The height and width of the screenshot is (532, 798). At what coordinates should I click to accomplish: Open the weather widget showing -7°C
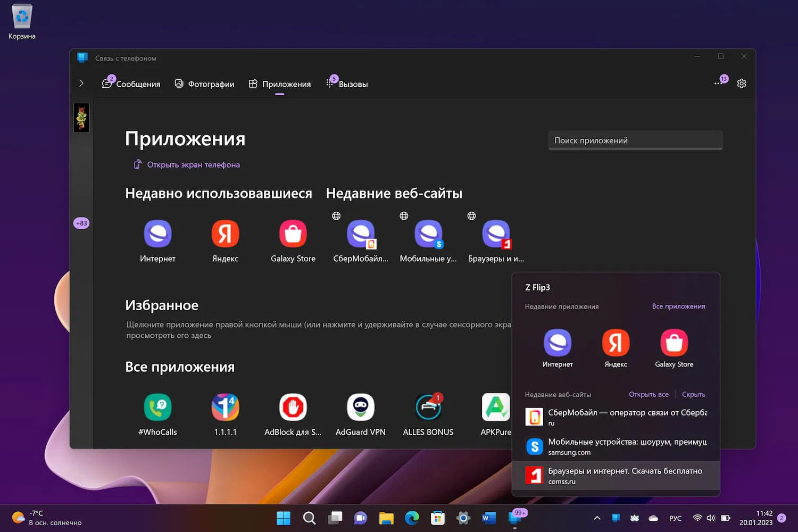pos(47,518)
